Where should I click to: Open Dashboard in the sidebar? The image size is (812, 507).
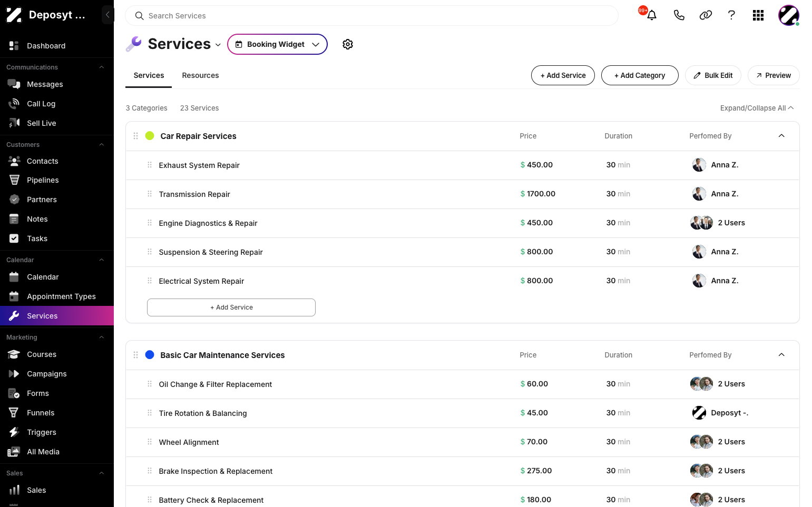point(57,46)
